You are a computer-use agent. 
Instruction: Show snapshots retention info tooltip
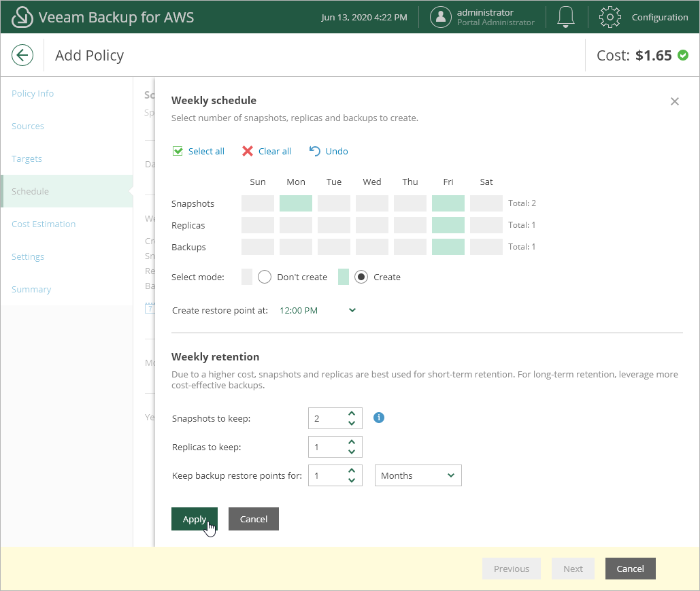(x=378, y=418)
